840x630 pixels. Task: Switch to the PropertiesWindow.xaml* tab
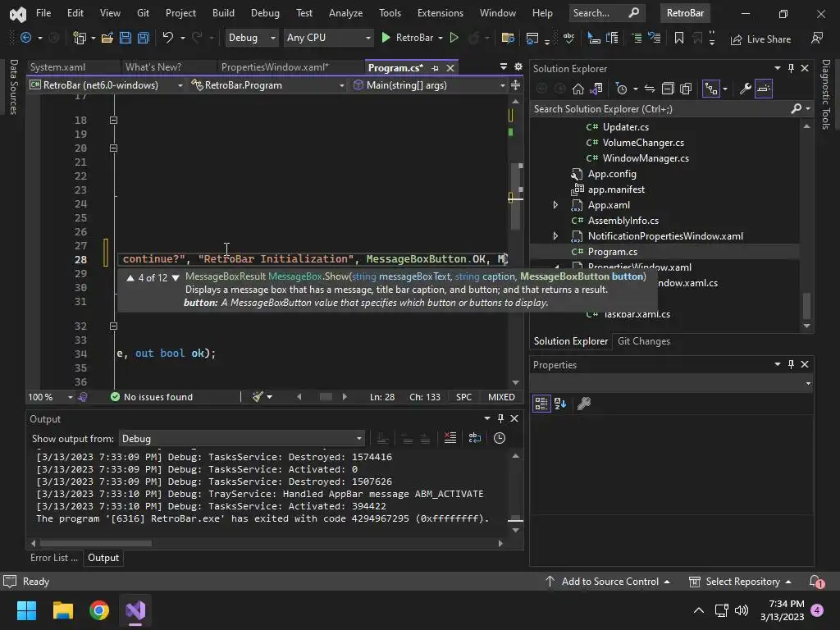pyautogui.click(x=275, y=67)
